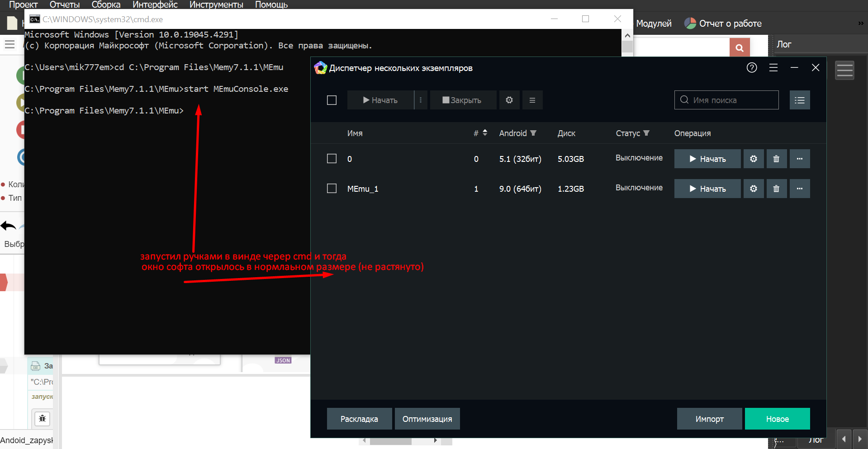Click the help question mark icon

(751, 68)
